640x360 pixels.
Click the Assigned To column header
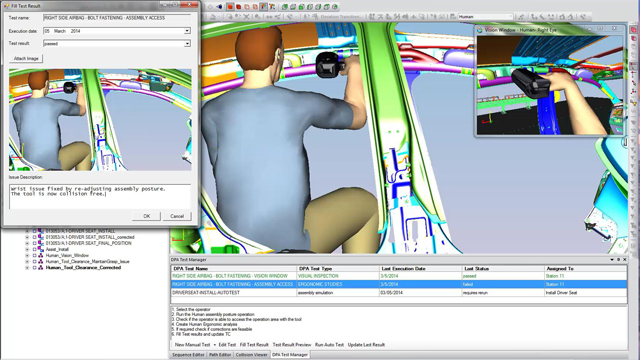pos(586,269)
